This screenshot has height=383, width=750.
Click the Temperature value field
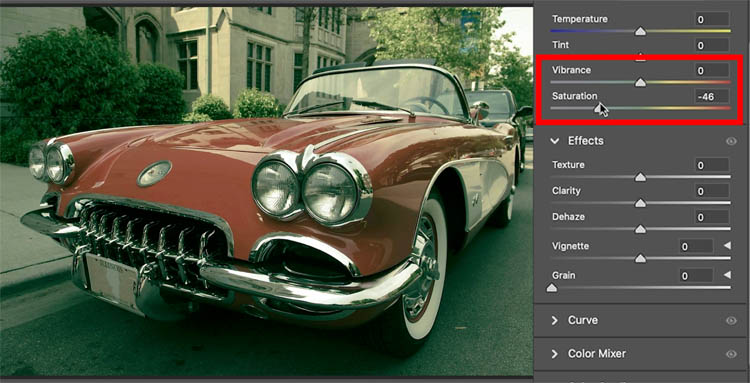click(x=712, y=20)
